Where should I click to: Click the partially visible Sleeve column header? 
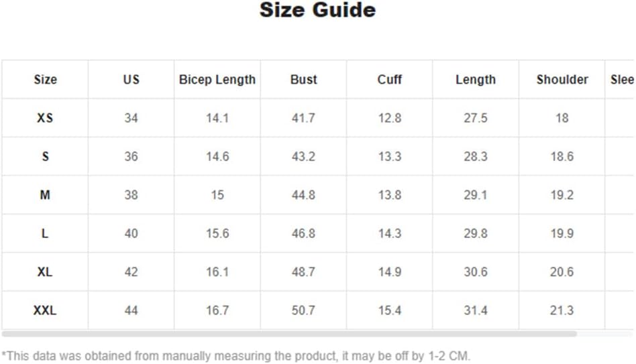click(x=621, y=80)
